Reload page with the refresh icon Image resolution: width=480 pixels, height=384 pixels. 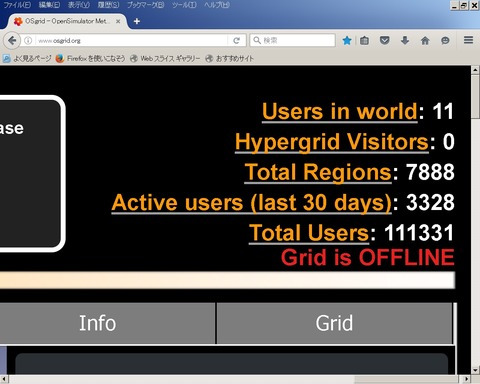pyautogui.click(x=236, y=41)
